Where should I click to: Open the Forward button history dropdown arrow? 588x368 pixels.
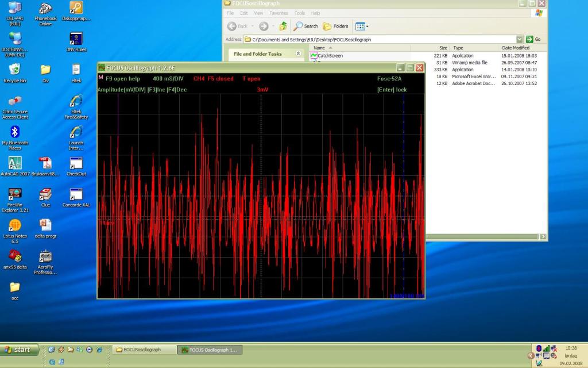[x=273, y=26]
